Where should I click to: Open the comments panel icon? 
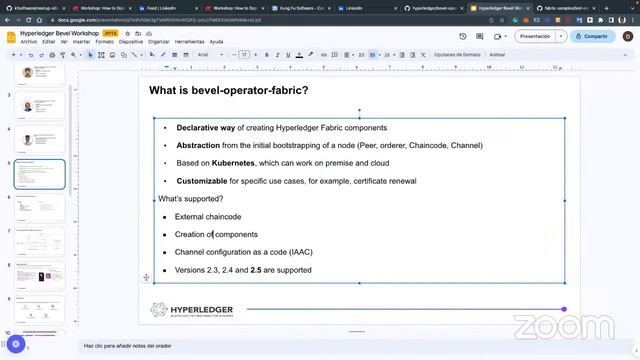pyautogui.click(x=480, y=36)
